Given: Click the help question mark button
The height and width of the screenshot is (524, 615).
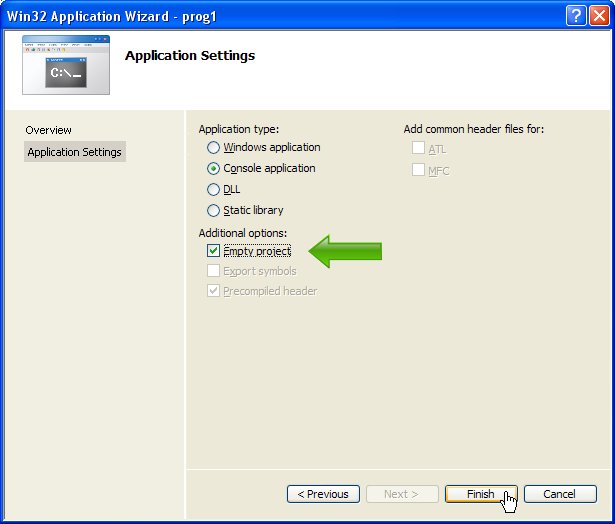Looking at the screenshot, I should [x=575, y=15].
